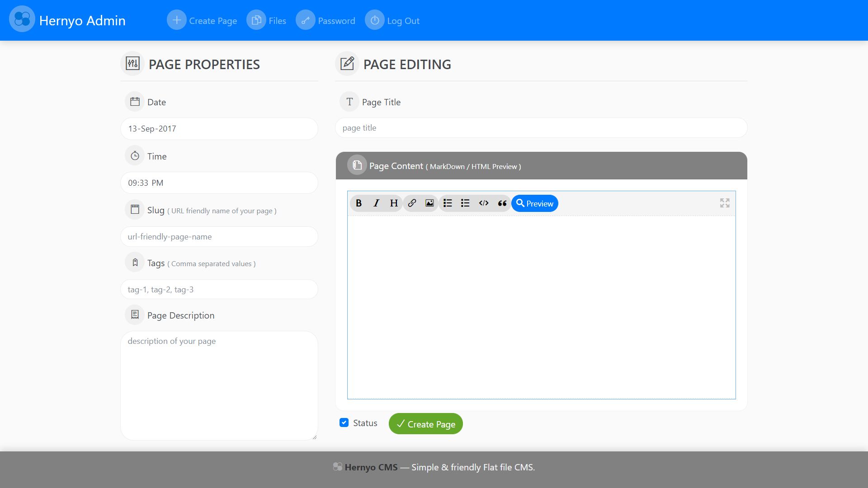This screenshot has width=868, height=488.
Task: Open Create Page in top navigation
Action: [202, 21]
